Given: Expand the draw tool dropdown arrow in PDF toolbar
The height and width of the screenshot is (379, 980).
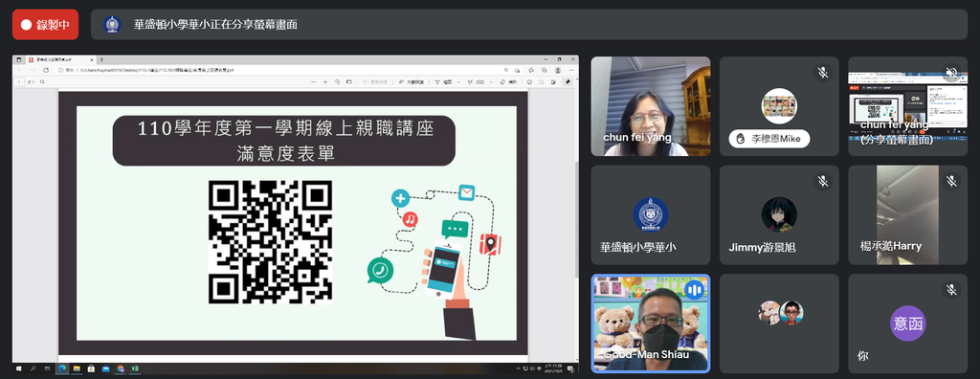Looking at the screenshot, I should pyautogui.click(x=458, y=82).
